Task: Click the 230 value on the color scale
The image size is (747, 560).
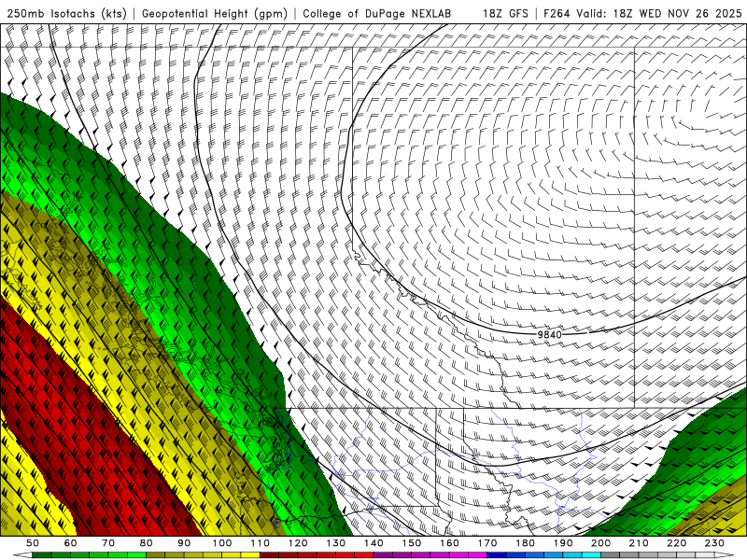Action: click(x=715, y=543)
